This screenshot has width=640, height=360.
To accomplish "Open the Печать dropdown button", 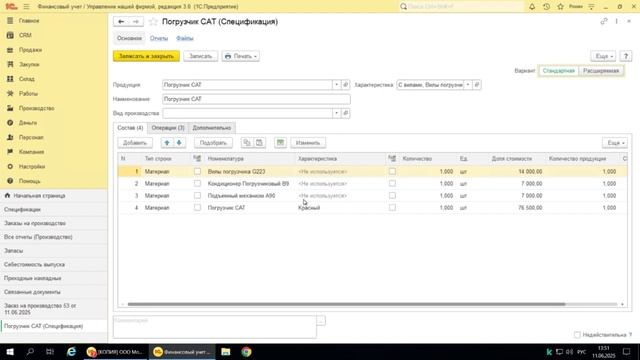I will tap(241, 56).
